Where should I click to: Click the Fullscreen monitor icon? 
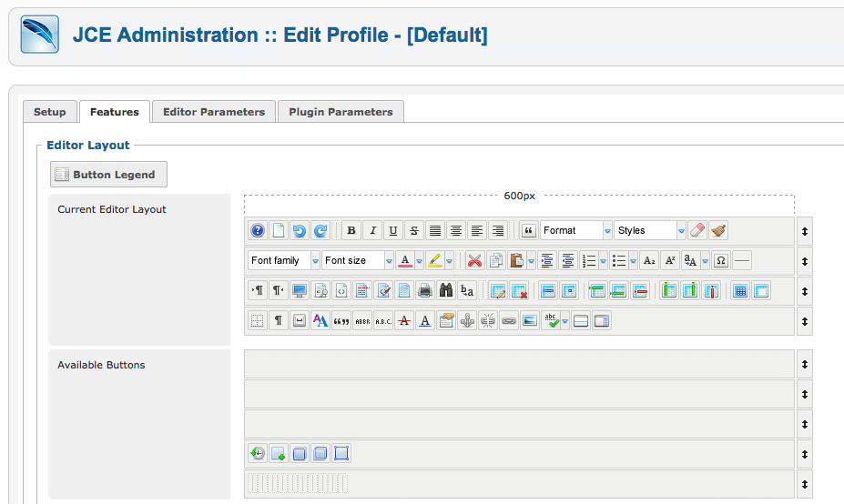300,291
